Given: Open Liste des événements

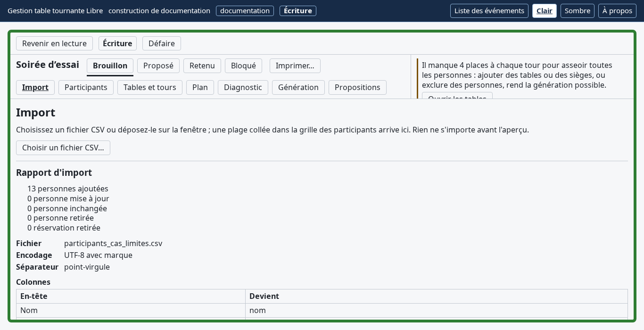Looking at the screenshot, I should [x=489, y=11].
